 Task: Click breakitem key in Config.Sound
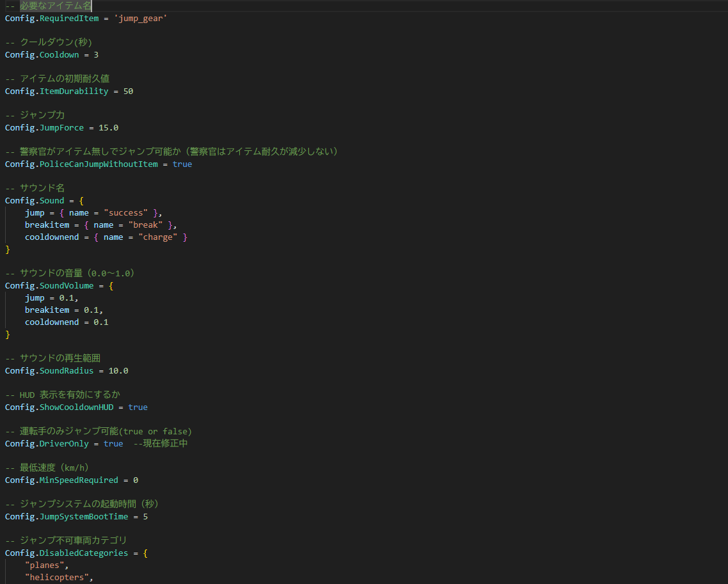[x=47, y=225]
